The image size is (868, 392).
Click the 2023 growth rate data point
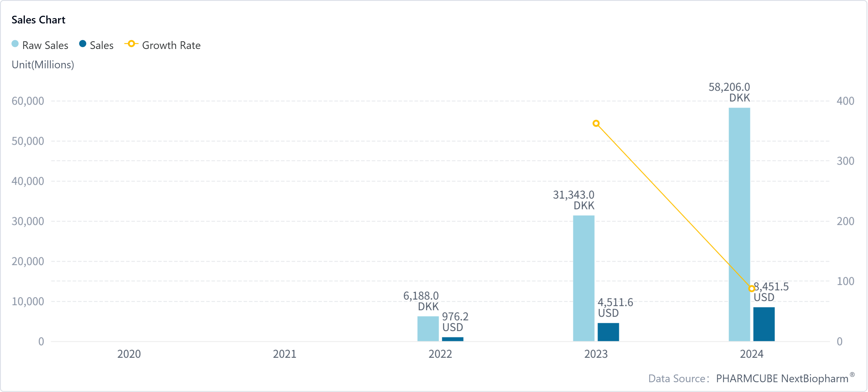596,124
